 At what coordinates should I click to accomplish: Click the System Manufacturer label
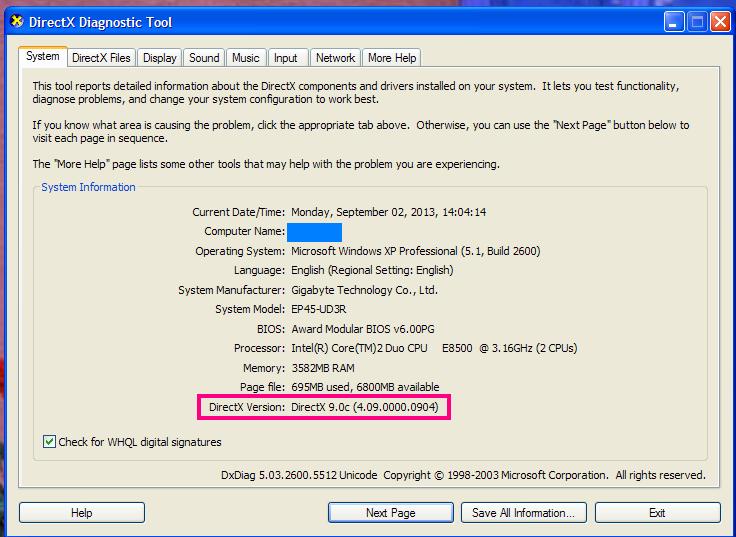231,290
